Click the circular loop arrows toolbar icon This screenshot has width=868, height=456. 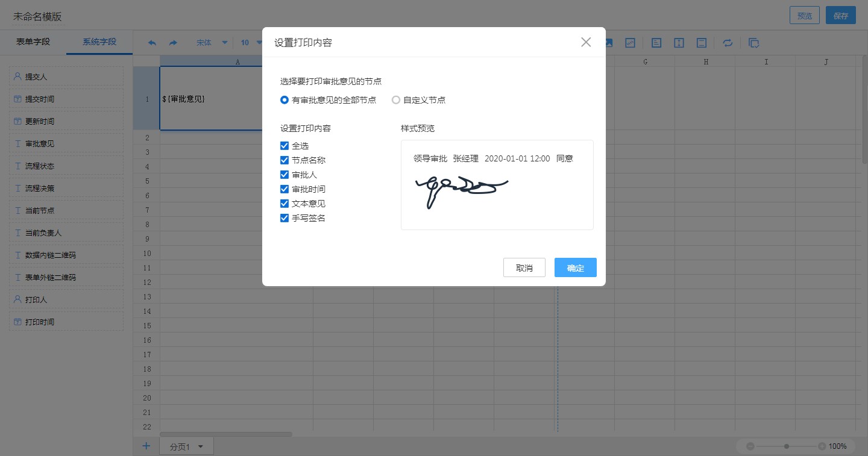(728, 43)
